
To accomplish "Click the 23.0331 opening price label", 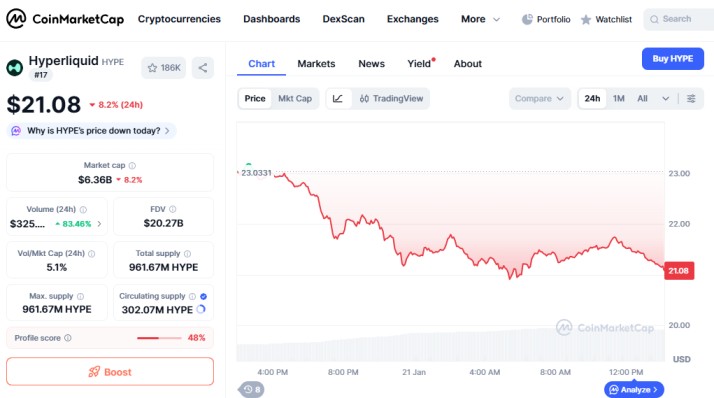I will (256, 173).
